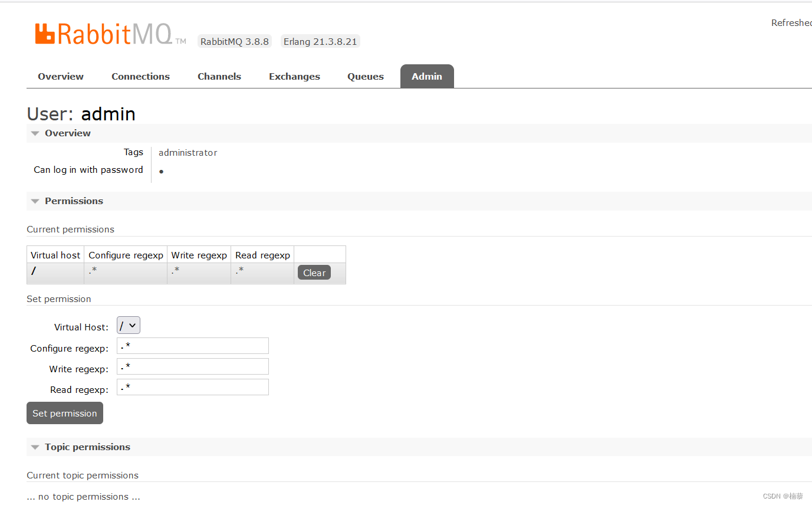Click the Tags label in Overview
Screen dimensions: 812x505
[133, 152]
